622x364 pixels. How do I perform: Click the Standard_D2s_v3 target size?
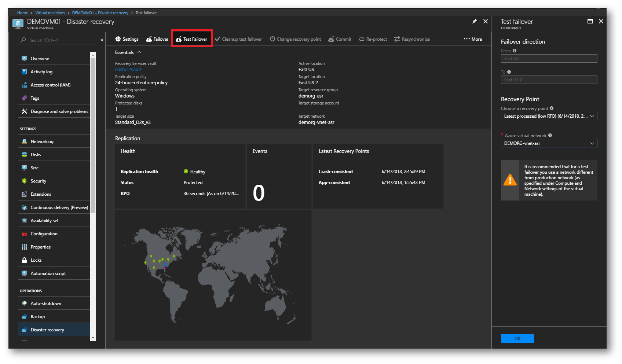point(133,122)
